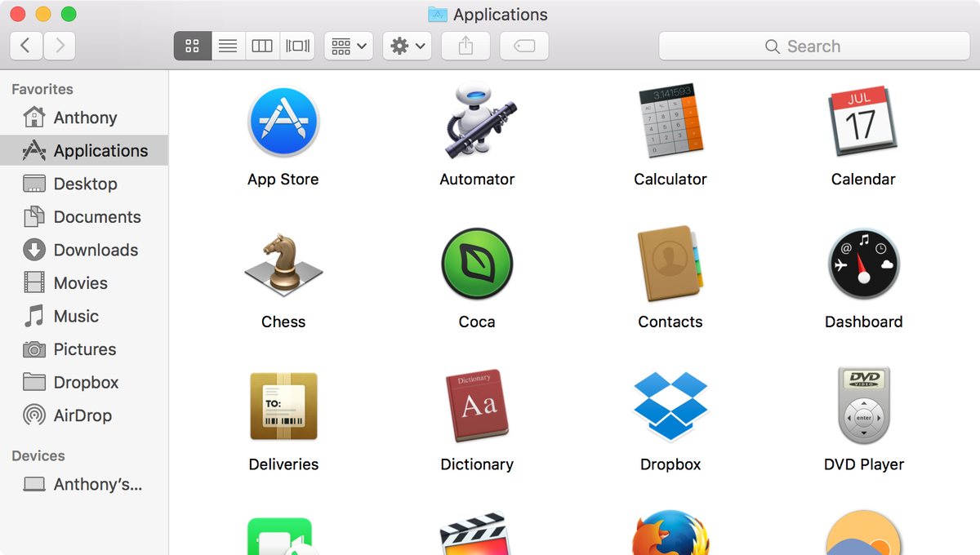The width and height of the screenshot is (980, 555).
Task: Click the Chess label text
Action: [x=283, y=322]
